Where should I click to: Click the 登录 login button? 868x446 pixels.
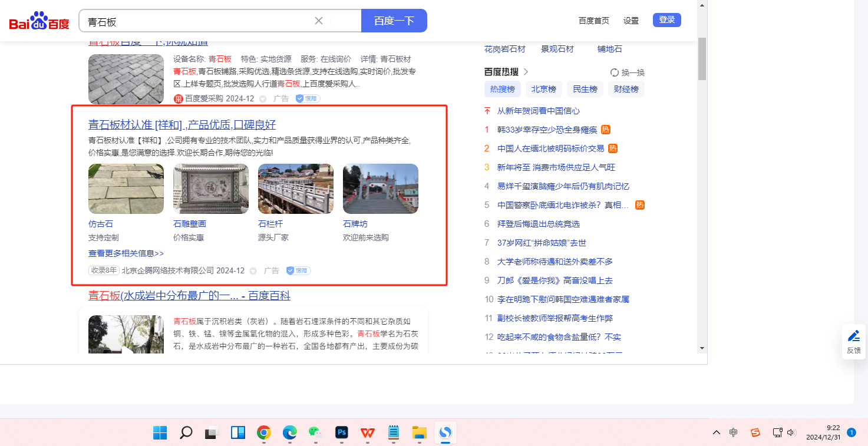coord(666,20)
